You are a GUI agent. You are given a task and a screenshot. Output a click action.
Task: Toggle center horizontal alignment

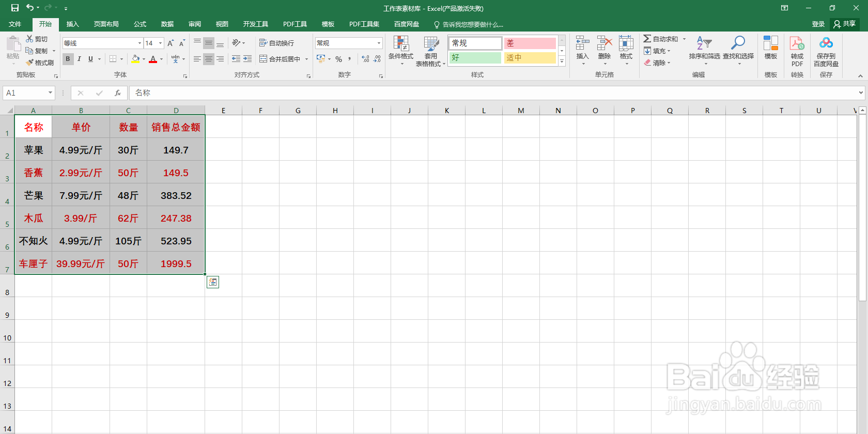(209, 59)
